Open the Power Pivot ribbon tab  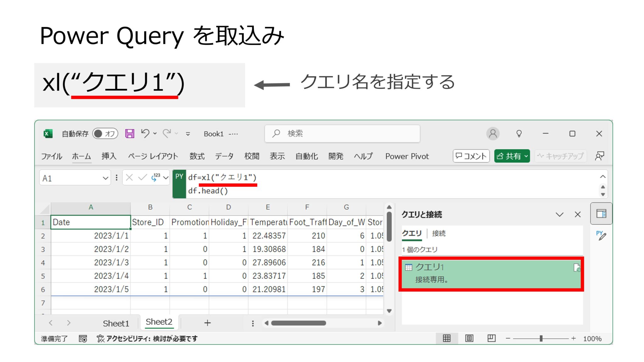point(407,156)
